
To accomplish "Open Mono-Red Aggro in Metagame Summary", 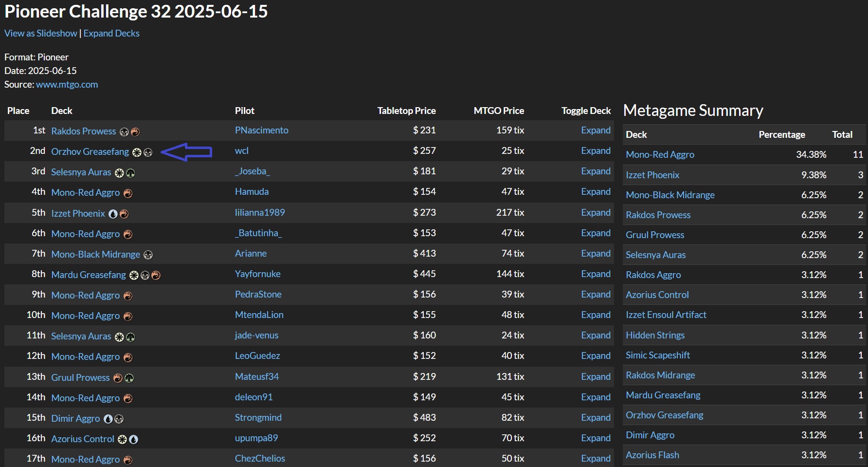I will click(x=660, y=154).
